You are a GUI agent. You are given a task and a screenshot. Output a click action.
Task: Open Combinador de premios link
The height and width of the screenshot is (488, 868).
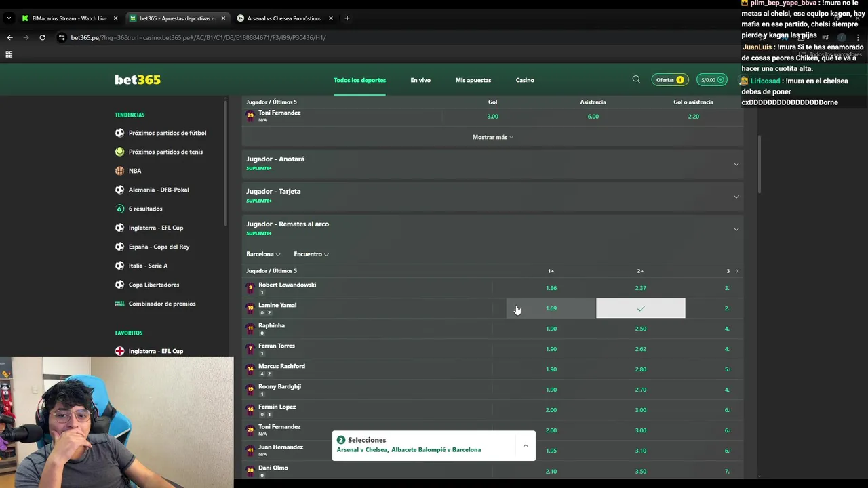coord(162,304)
